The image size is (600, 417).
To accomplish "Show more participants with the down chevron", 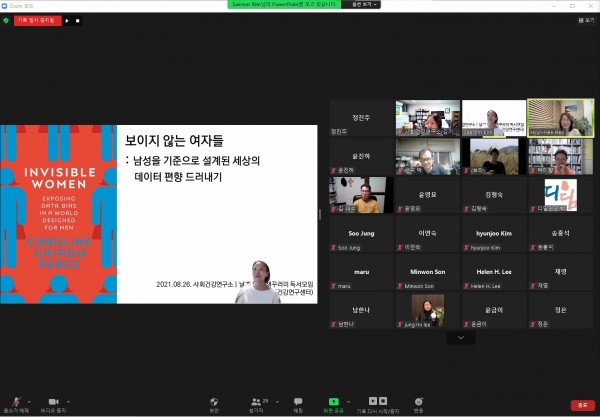I will (x=461, y=338).
